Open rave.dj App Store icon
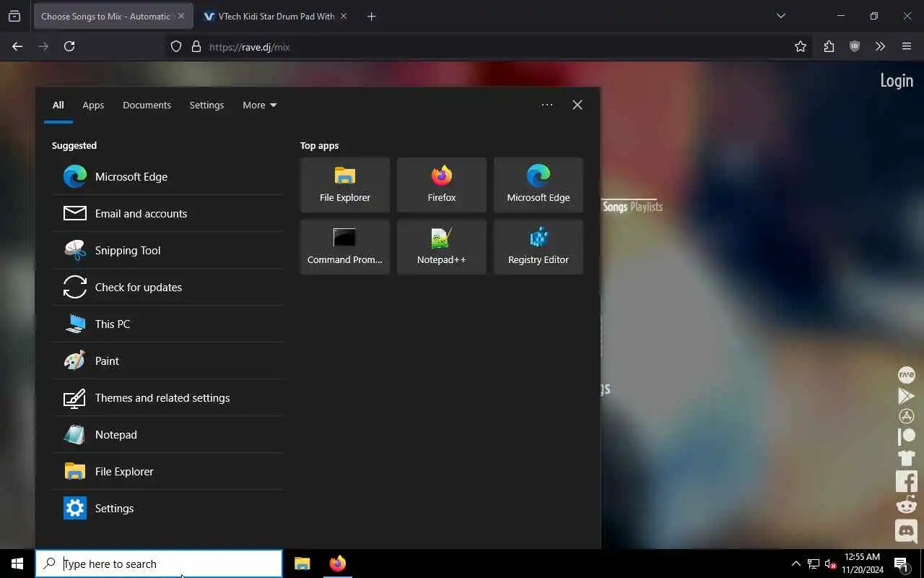Viewport: 924px width, 578px height. pyautogui.click(x=906, y=416)
